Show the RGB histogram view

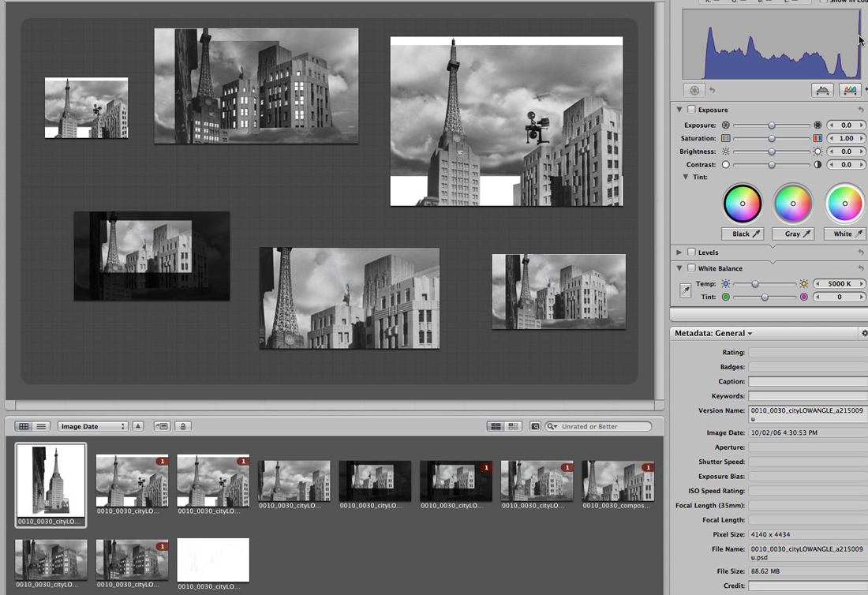pyautogui.click(x=850, y=90)
